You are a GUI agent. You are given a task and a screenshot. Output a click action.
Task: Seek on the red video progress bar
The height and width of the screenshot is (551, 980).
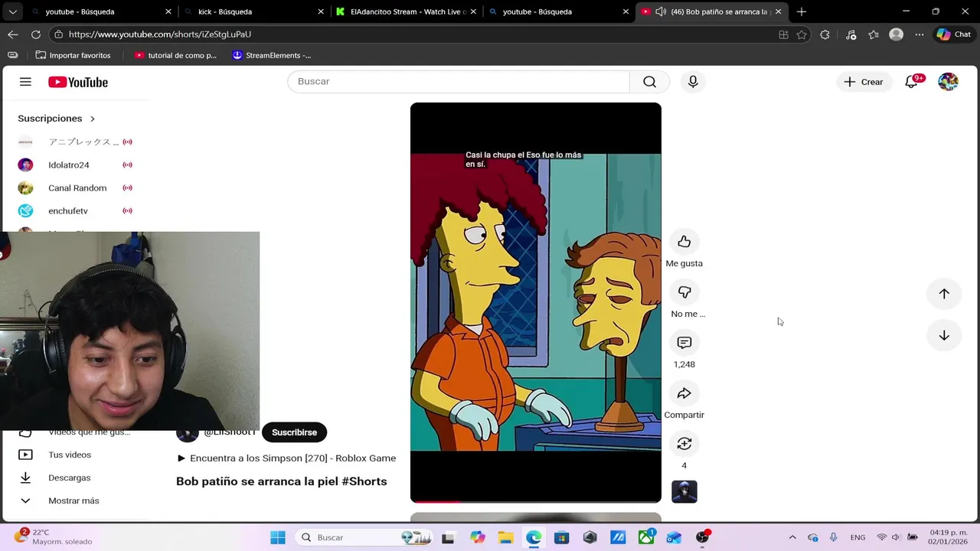(x=536, y=501)
